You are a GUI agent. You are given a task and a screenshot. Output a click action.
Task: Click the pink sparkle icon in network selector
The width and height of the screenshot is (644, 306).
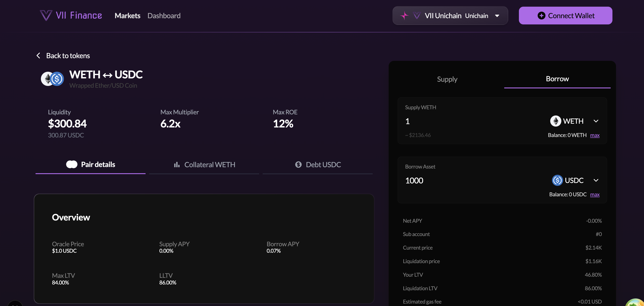[404, 16]
